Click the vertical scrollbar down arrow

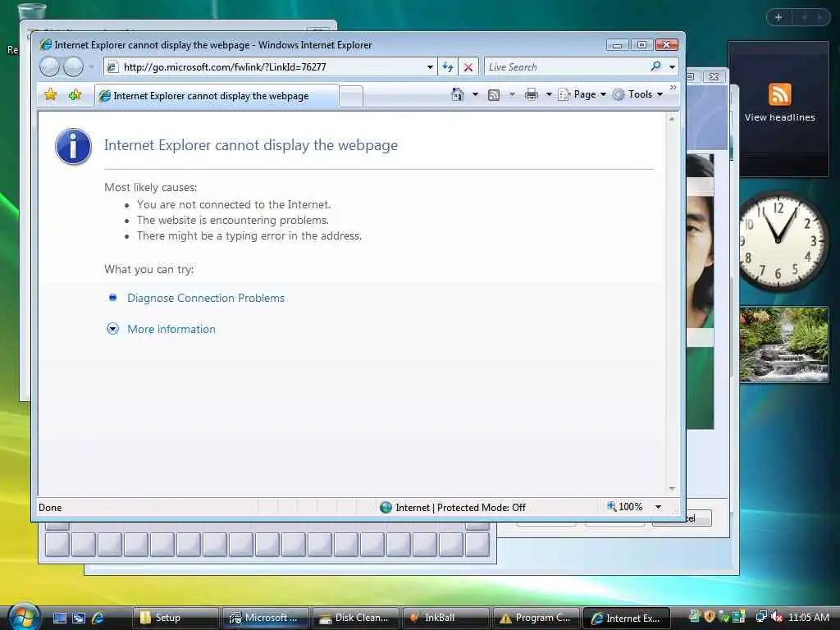pyautogui.click(x=672, y=489)
